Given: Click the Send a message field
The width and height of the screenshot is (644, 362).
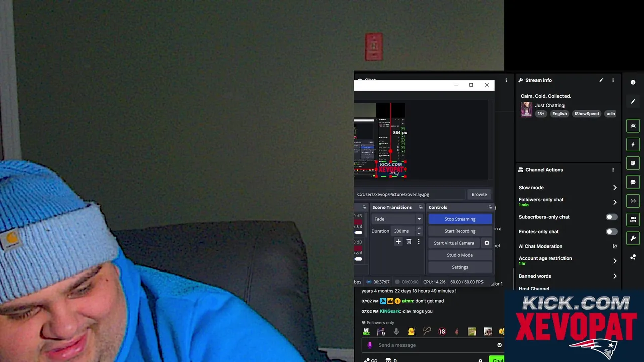Looking at the screenshot, I should point(434,345).
